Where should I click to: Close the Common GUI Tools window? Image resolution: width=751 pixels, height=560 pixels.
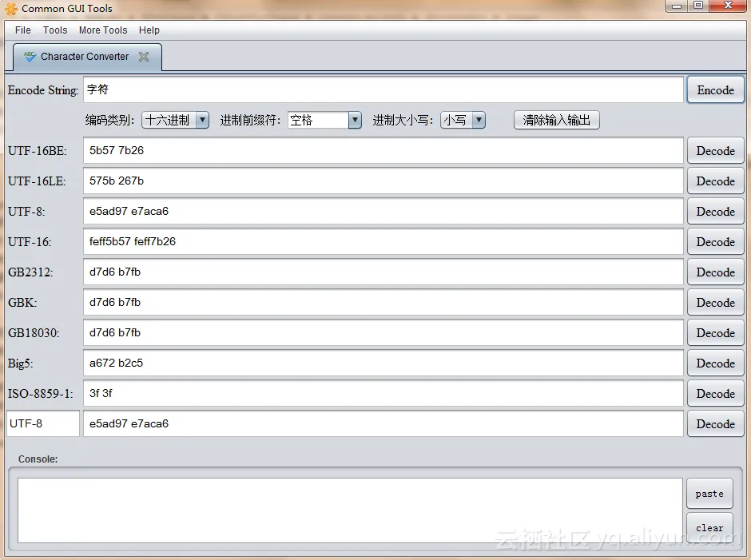tap(728, 6)
